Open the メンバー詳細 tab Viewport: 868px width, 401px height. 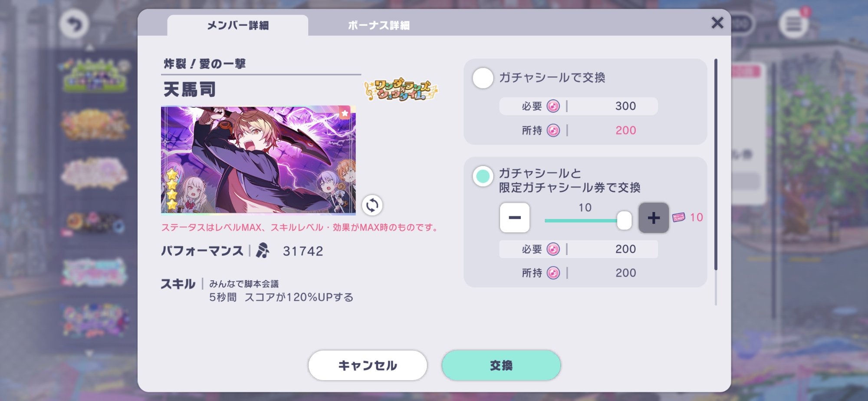pos(237,26)
